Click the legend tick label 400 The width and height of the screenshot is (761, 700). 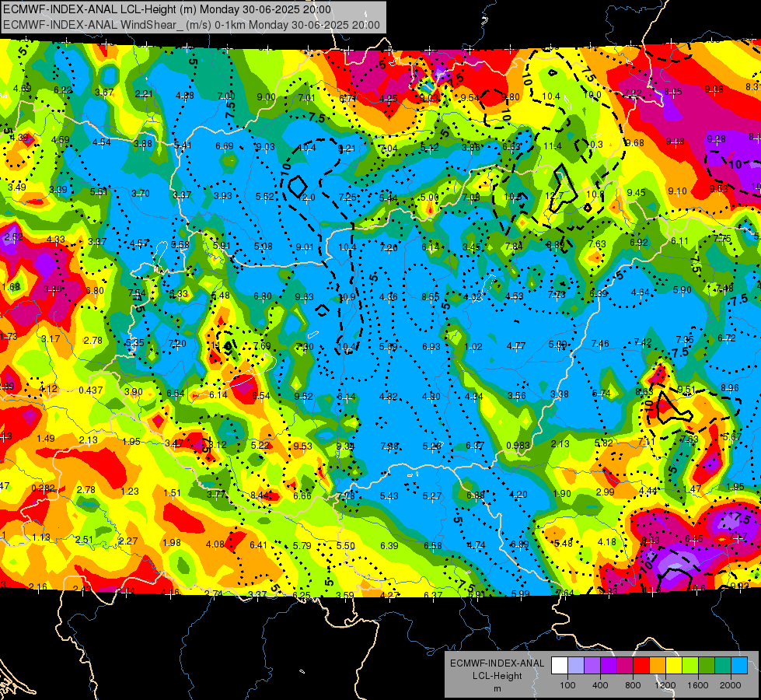(600, 685)
